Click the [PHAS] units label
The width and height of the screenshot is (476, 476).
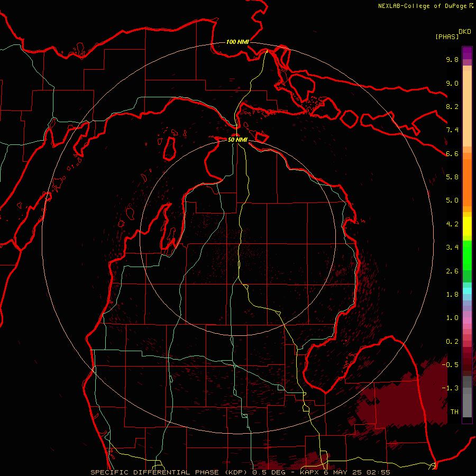point(447,36)
